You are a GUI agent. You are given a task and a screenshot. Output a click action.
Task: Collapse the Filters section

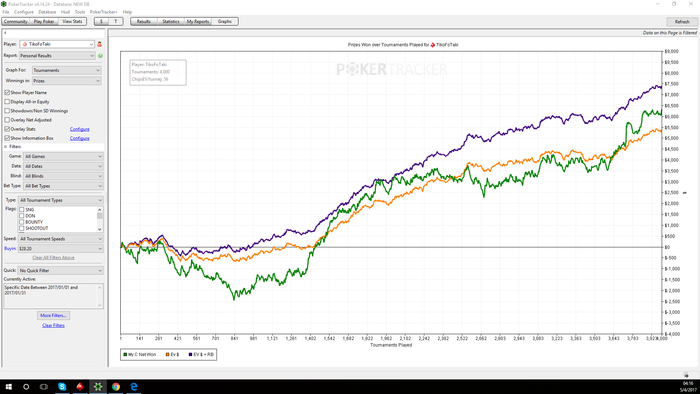pos(6,147)
